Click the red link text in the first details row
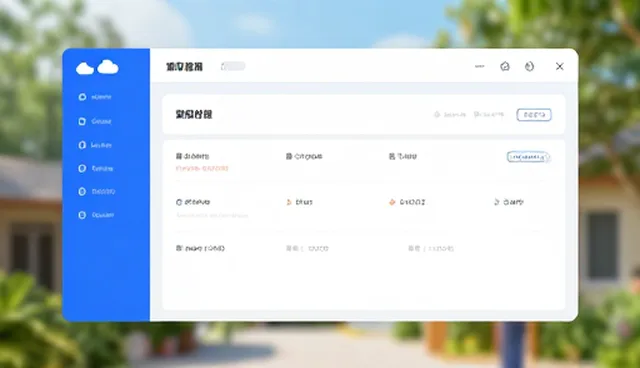This screenshot has width=640, height=368. 202,168
